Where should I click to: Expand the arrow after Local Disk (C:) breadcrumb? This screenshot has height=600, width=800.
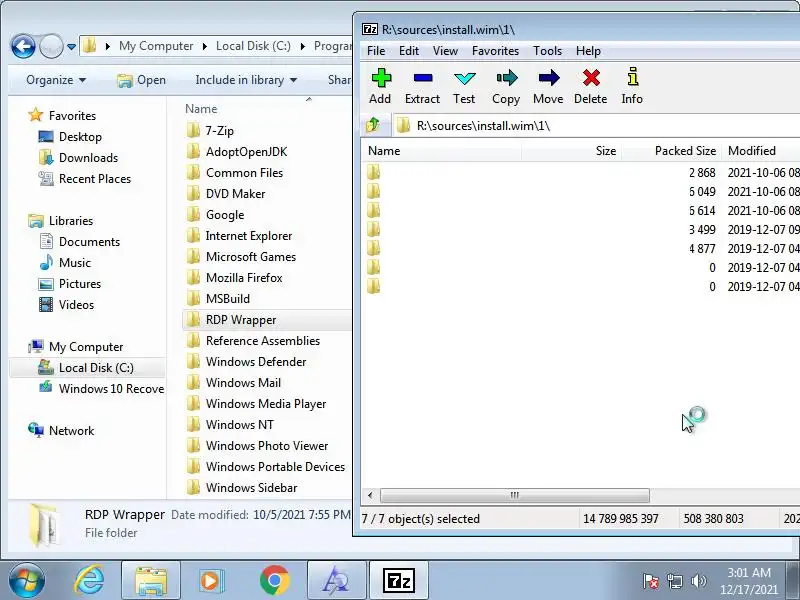[303, 46]
